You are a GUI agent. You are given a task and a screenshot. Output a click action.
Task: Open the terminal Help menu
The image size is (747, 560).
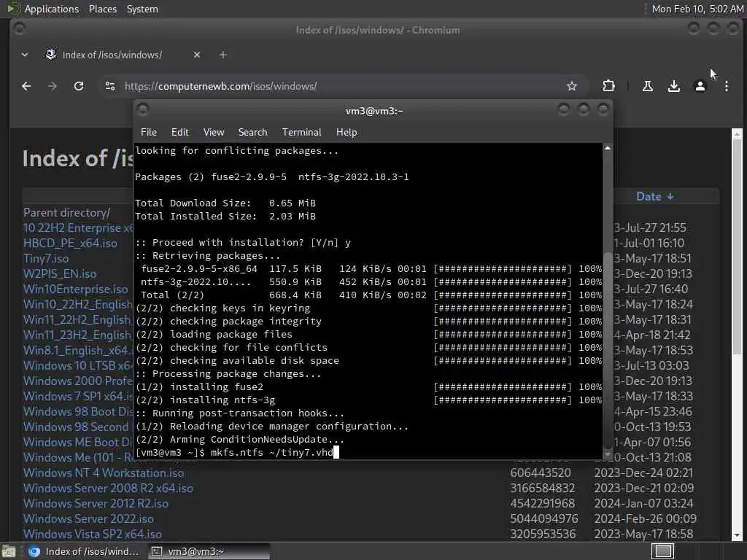click(x=347, y=133)
